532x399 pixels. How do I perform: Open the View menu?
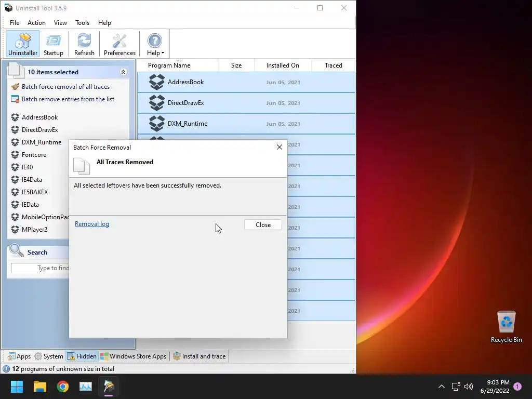60,23
